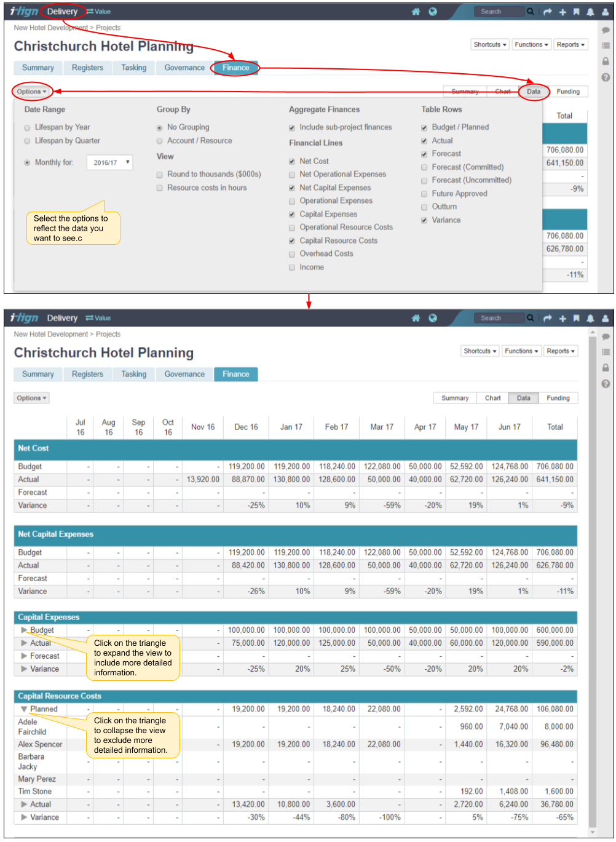Select the Lifespan by Year radio button
This screenshot has width=616, height=842.
coord(27,128)
